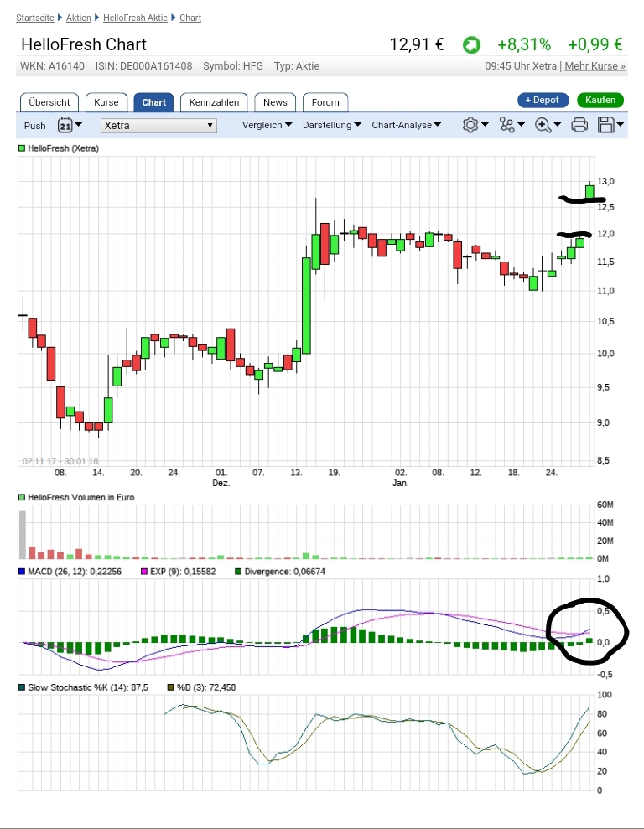The image size is (644, 829).
Task: Click the +0,99 € change value
Action: click(x=595, y=44)
